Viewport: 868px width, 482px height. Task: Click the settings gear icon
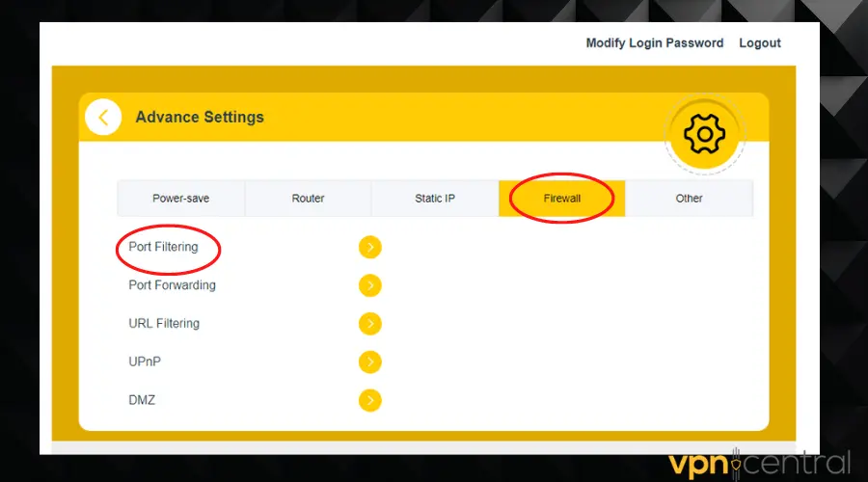coord(704,135)
